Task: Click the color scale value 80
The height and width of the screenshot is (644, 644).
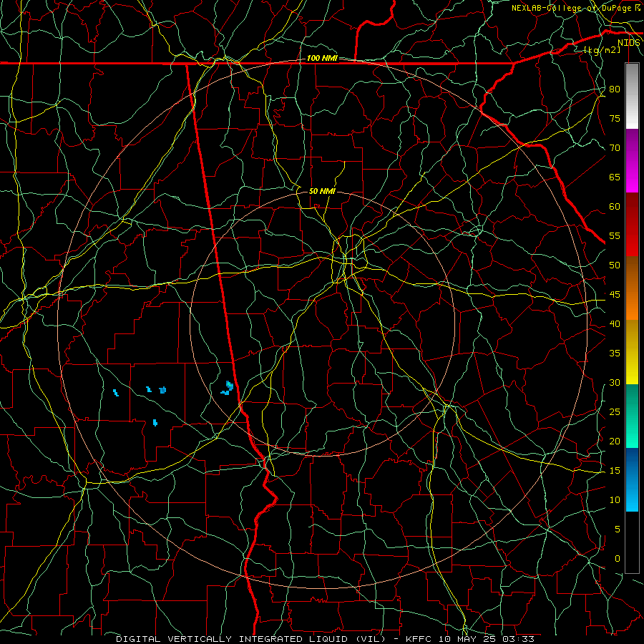Action: (x=615, y=89)
